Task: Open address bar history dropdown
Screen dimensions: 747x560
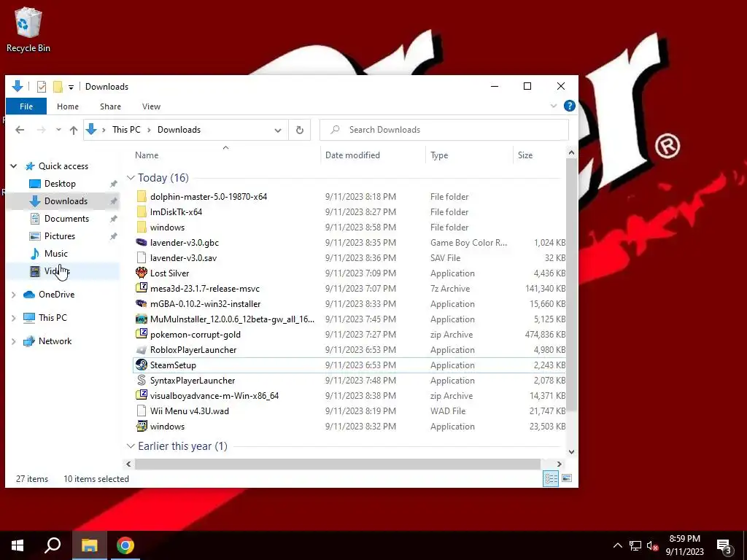Action: (x=278, y=130)
